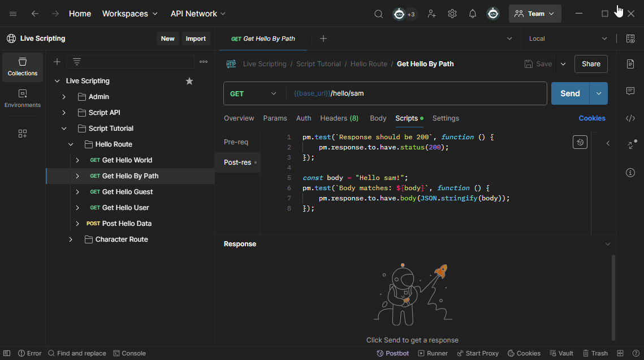Click the invite people icon

[431, 14]
